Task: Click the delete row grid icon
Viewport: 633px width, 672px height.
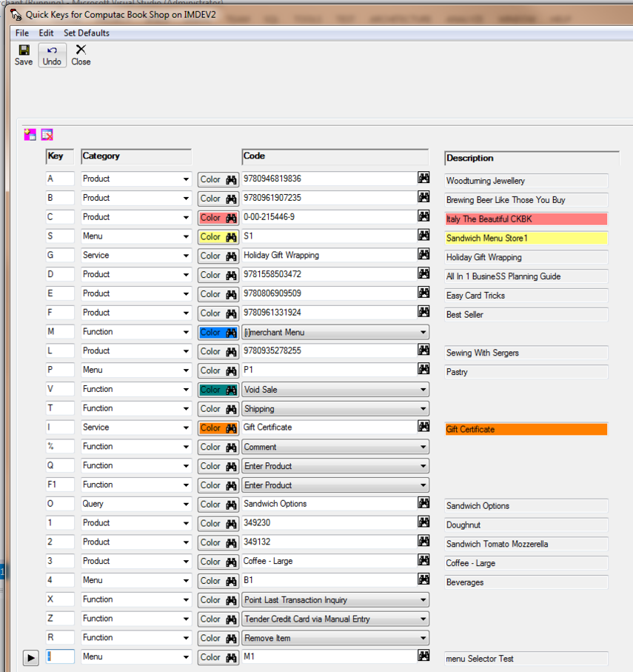Action: pos(47,135)
